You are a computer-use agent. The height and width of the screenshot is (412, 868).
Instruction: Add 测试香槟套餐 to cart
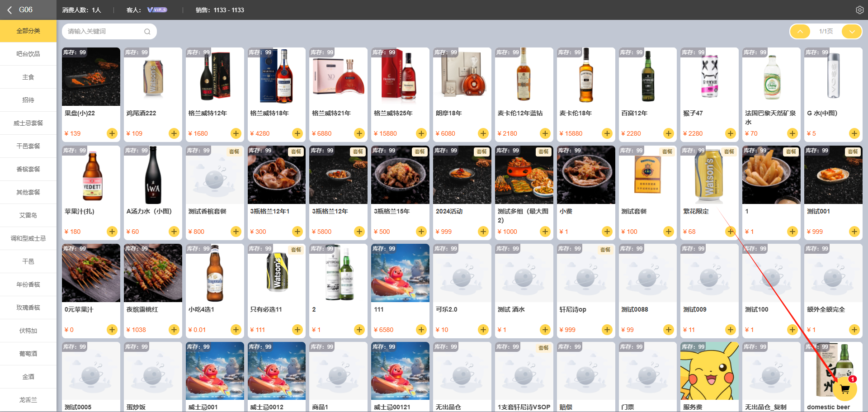point(236,232)
